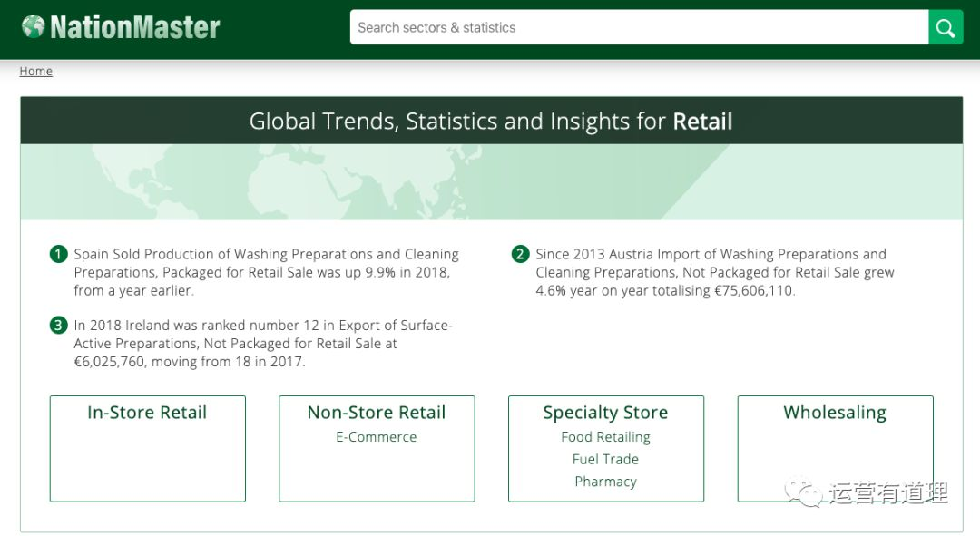Open the Specialty Store category
This screenshot has width=980, height=536.
tap(605, 413)
